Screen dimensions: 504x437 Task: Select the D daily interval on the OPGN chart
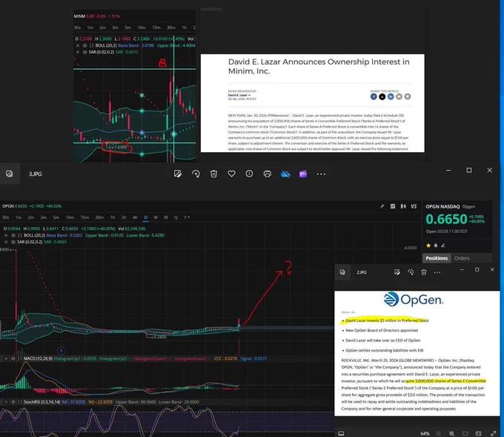tap(145, 217)
